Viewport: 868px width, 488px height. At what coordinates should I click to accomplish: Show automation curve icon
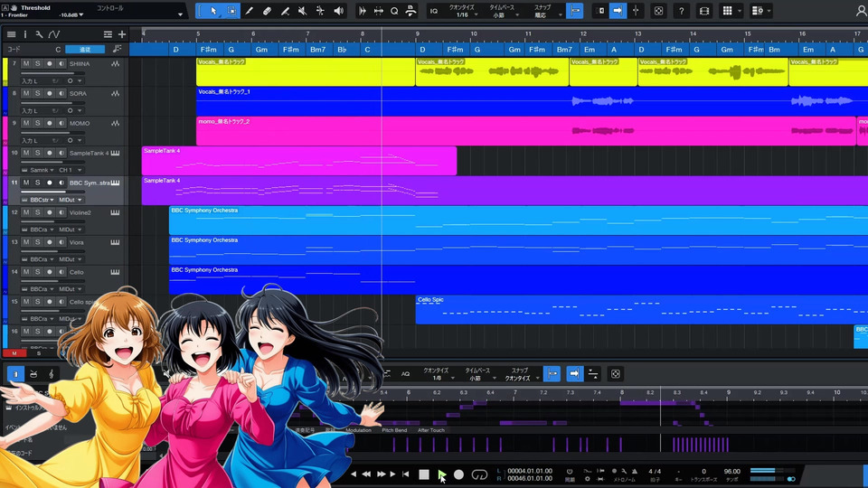point(54,34)
